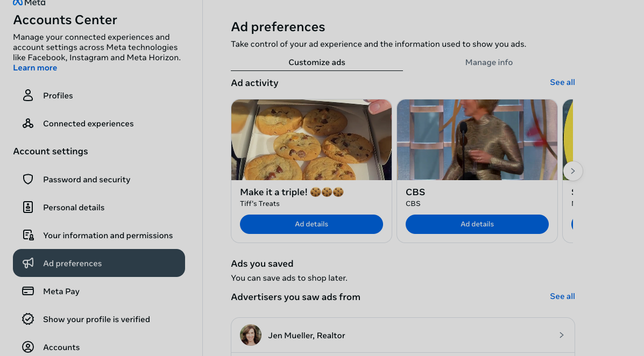The height and width of the screenshot is (356, 644).
Task: Click Ad details on the CBS ad
Action: [x=477, y=224]
